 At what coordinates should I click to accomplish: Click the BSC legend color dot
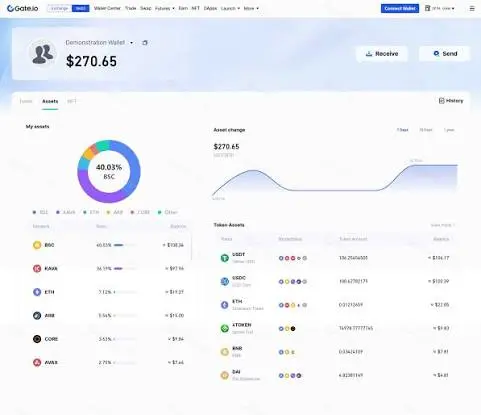click(x=34, y=212)
